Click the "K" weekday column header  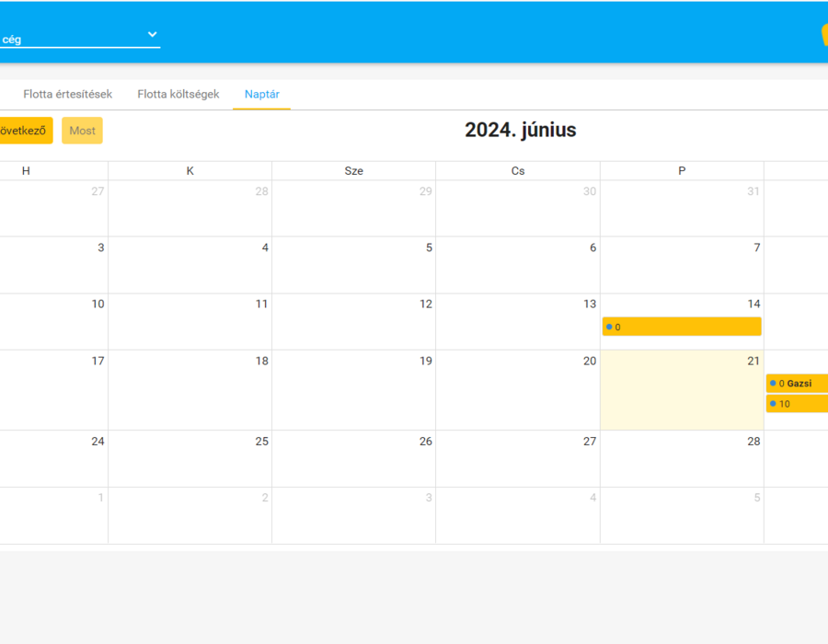point(190,171)
